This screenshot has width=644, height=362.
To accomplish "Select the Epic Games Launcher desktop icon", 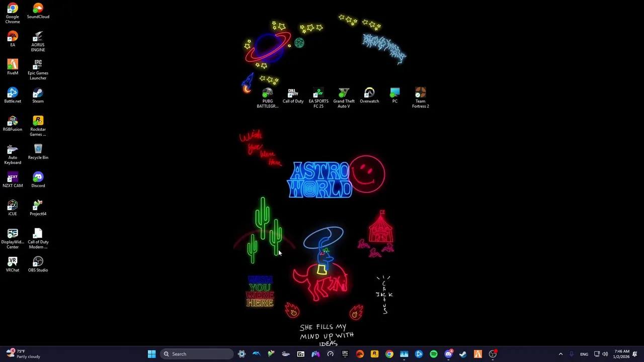I will [38, 70].
